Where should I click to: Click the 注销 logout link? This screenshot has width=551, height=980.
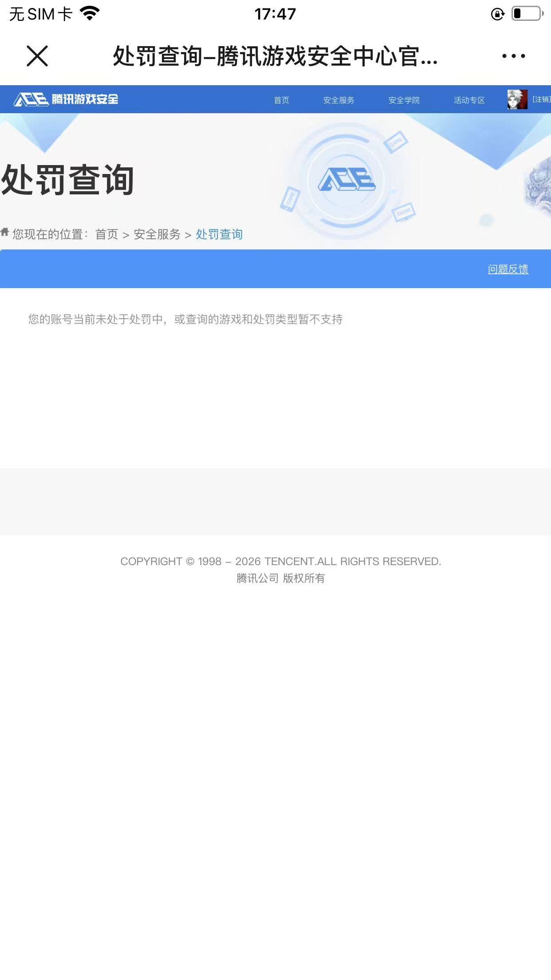point(542,99)
